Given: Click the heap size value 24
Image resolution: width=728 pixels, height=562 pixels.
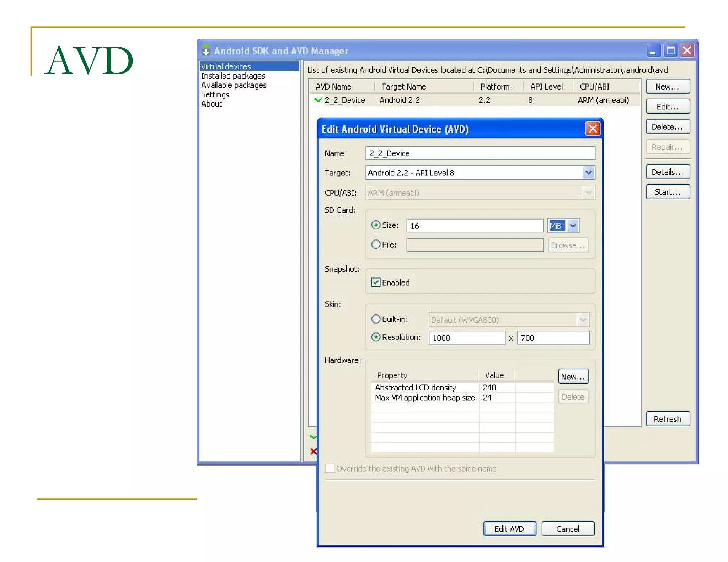Looking at the screenshot, I should tap(487, 398).
